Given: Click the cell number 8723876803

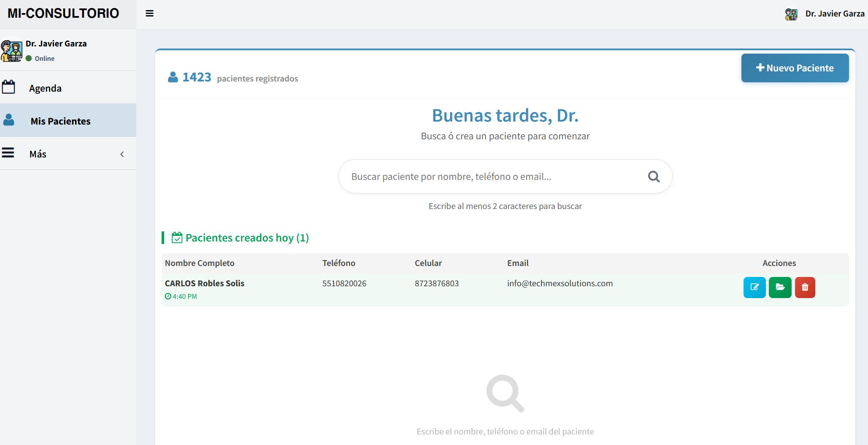Looking at the screenshot, I should [x=437, y=283].
